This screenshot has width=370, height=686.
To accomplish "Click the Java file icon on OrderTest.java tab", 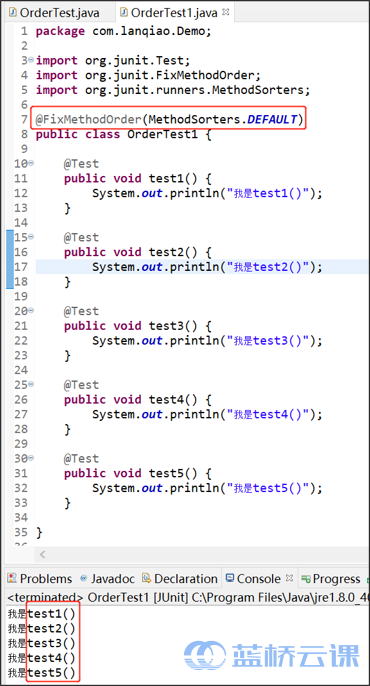I will click(x=13, y=12).
